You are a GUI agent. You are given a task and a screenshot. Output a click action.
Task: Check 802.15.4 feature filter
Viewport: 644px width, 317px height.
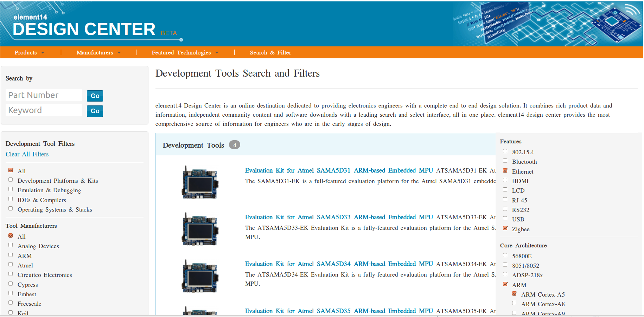(505, 151)
